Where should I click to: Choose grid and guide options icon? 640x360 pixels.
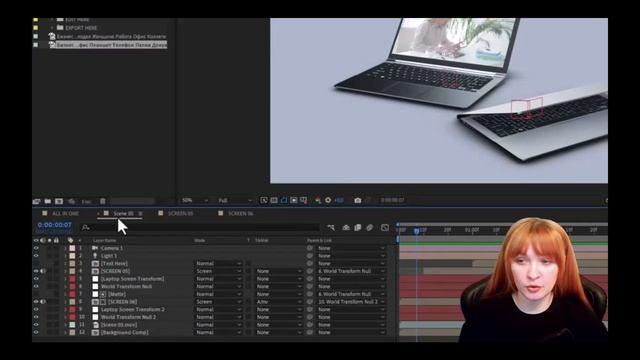coord(304,200)
